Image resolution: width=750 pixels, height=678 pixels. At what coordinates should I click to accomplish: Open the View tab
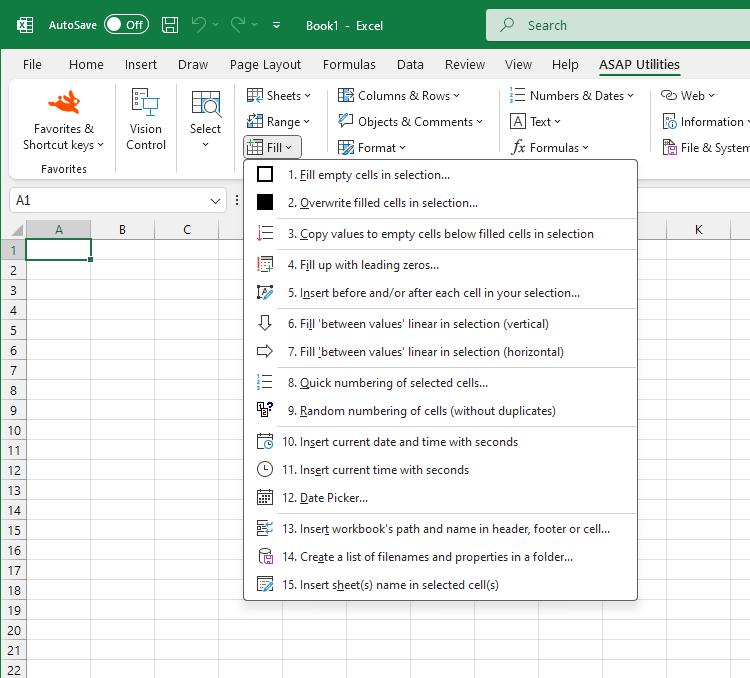518,65
